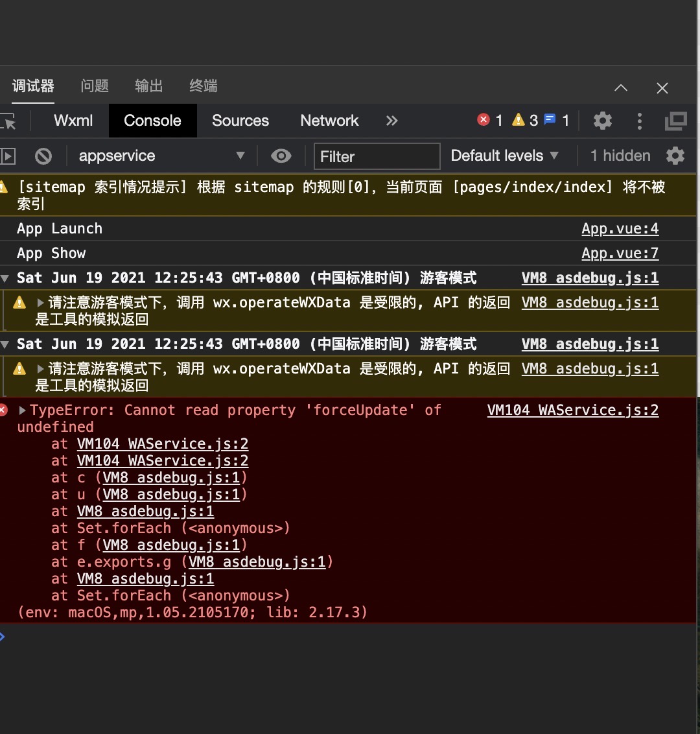Open console settings gear beside hidden count
This screenshot has width=700, height=734.
[675, 156]
